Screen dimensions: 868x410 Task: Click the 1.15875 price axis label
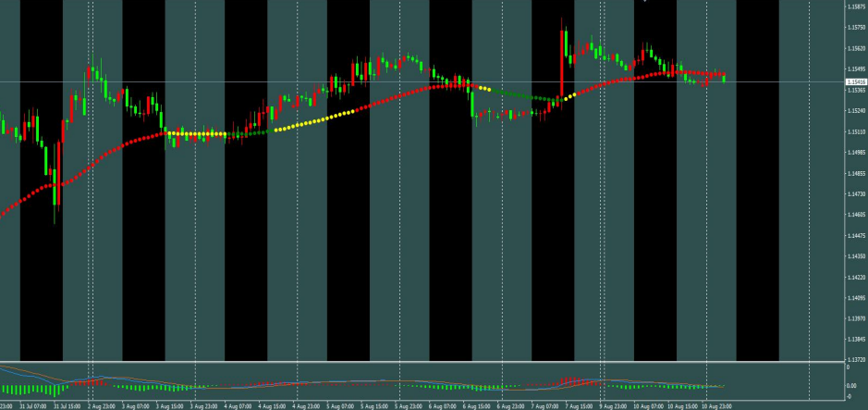tap(857, 6)
